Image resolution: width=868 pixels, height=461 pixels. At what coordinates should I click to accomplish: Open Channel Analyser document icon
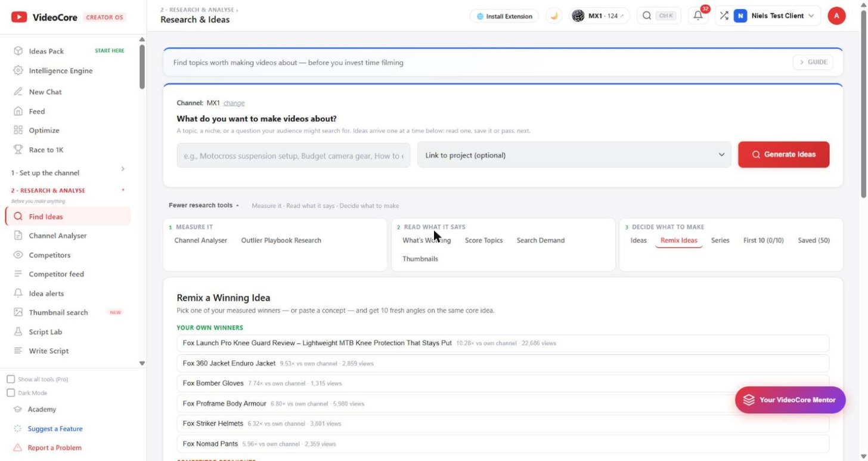click(18, 236)
